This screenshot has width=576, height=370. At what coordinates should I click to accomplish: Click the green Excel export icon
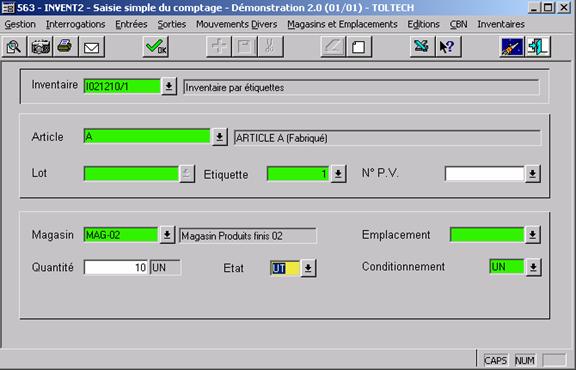pos(422,47)
